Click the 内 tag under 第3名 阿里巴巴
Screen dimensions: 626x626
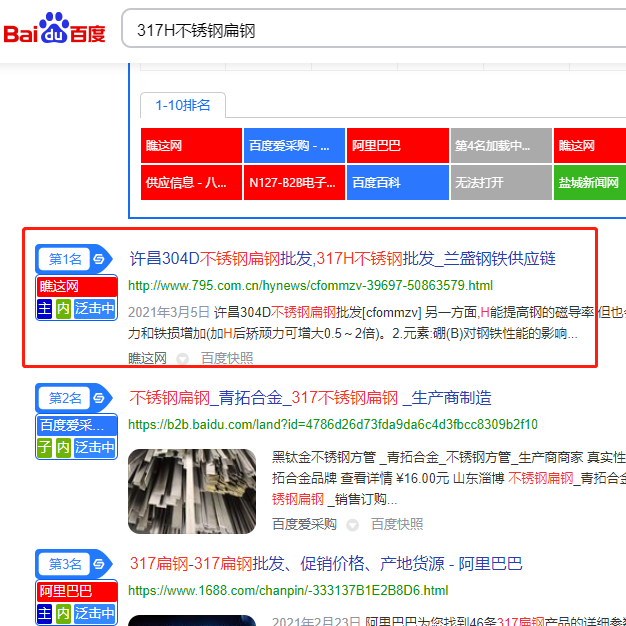[63, 614]
